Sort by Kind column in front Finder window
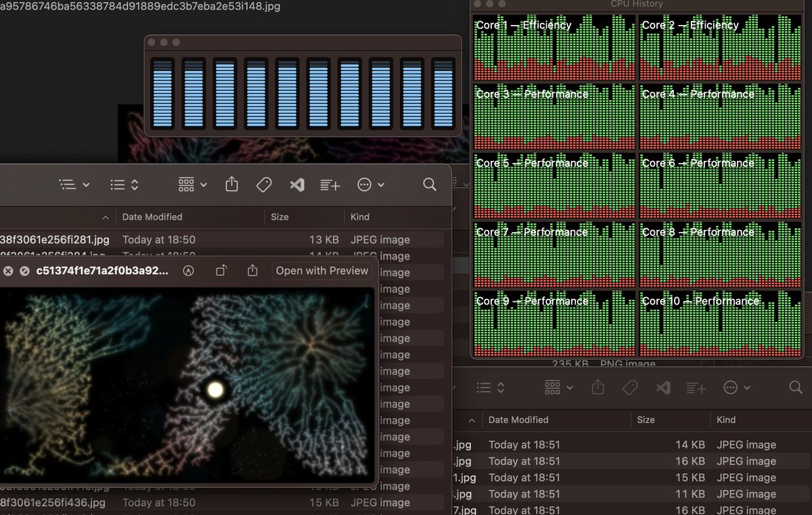Image resolution: width=812 pixels, height=515 pixels. coord(360,217)
